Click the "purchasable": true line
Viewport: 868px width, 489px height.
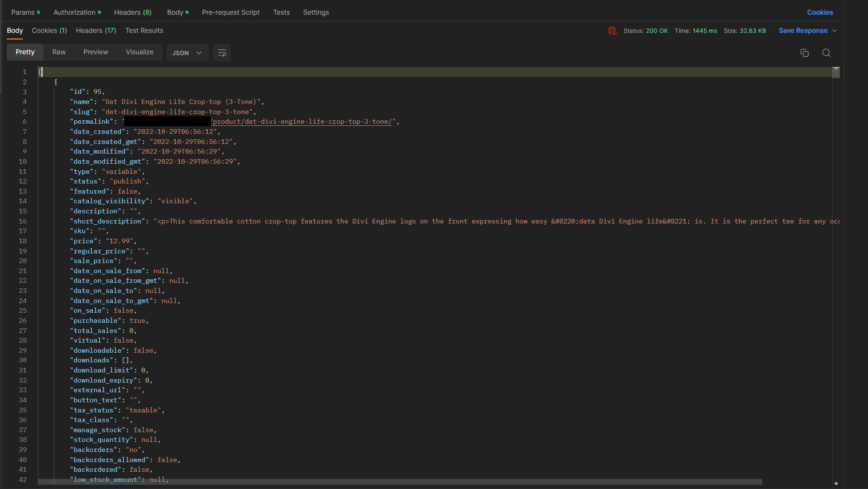110,321
